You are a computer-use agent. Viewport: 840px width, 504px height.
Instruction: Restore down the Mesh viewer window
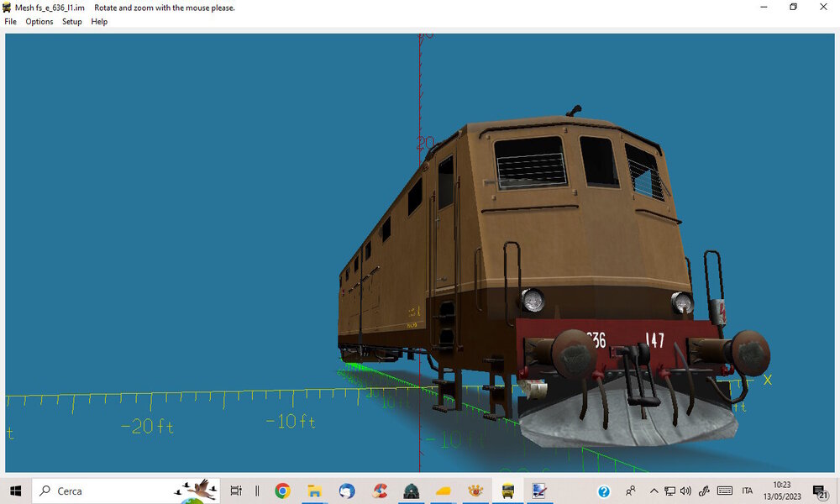[x=794, y=7]
